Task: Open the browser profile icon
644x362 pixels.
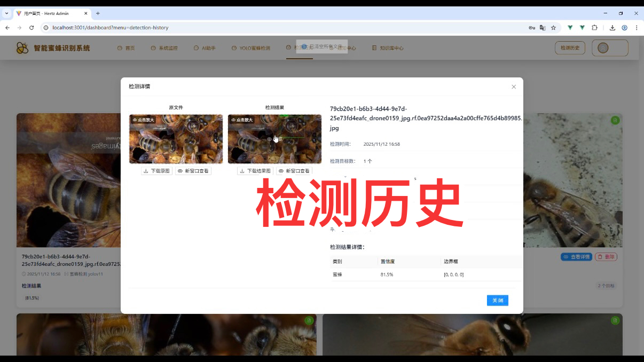Action: coord(624,27)
